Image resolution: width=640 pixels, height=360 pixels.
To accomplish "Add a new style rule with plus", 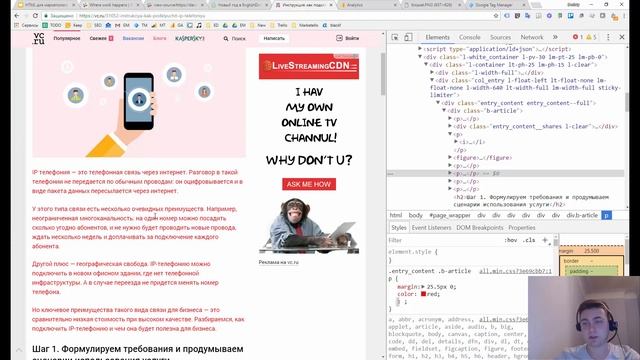I will tap(544, 240).
